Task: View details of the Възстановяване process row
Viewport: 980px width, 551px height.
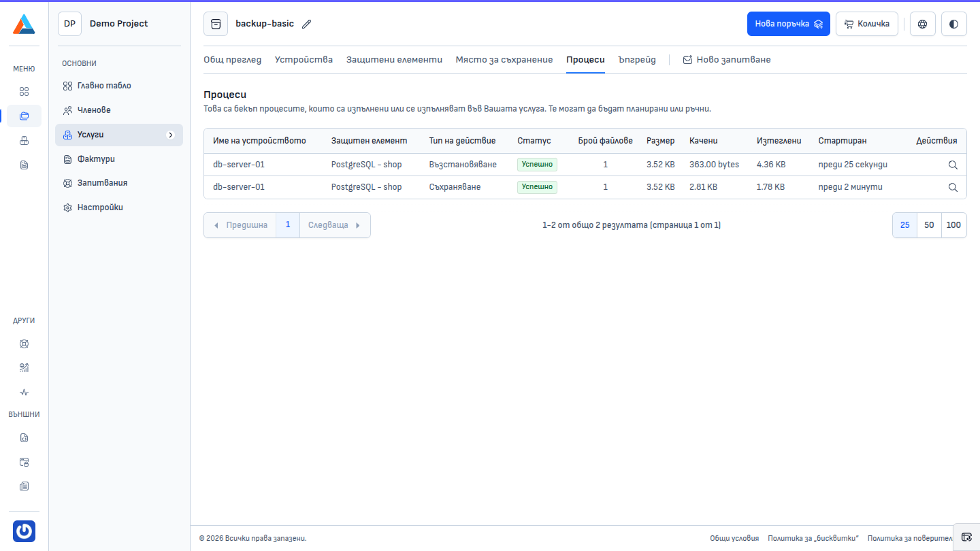Action: (953, 165)
